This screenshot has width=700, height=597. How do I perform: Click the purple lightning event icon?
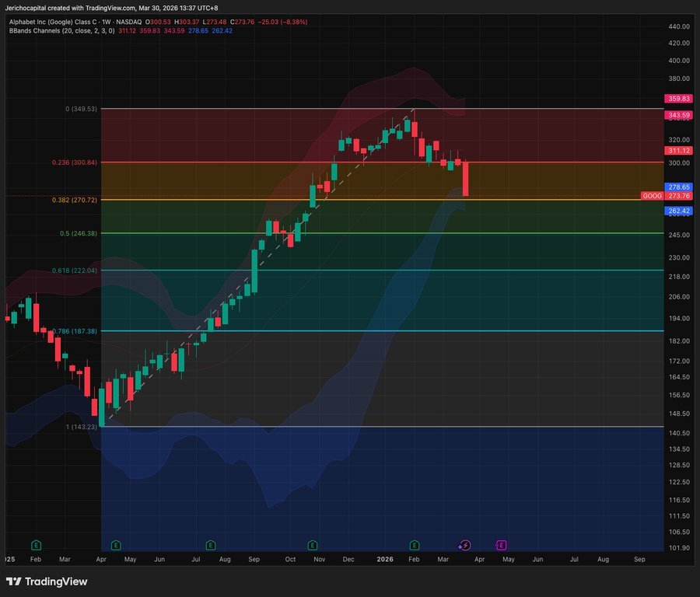(x=465, y=545)
